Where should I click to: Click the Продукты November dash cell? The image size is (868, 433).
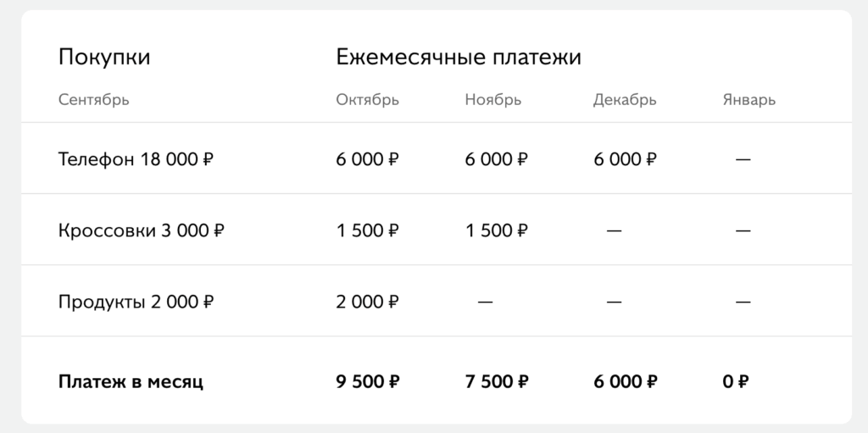coord(485,301)
